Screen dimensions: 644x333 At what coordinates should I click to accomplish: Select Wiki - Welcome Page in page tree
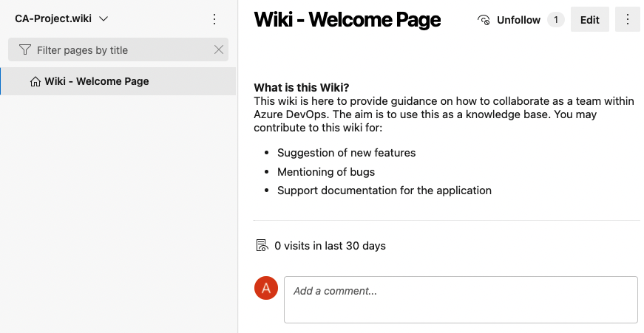(x=96, y=81)
